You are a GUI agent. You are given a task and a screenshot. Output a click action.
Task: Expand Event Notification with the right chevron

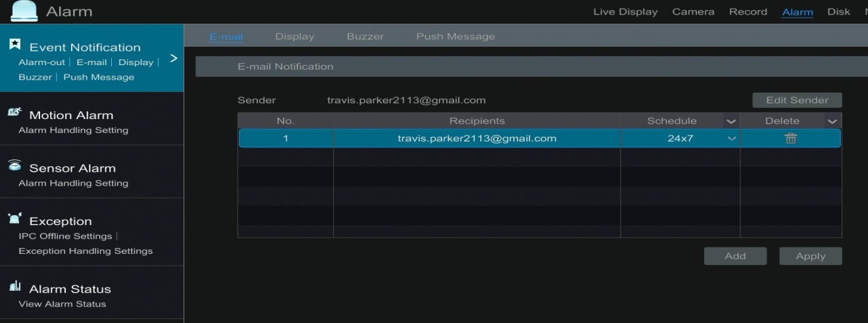[174, 59]
